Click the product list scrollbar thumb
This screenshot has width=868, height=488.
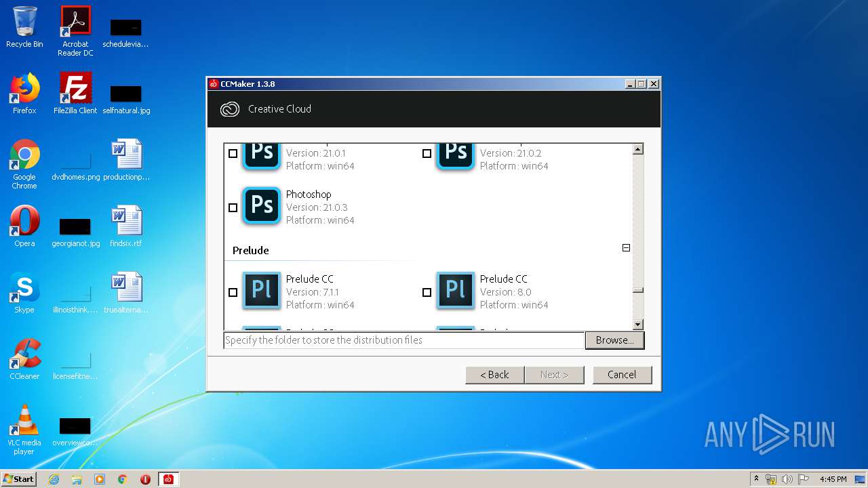click(637, 290)
